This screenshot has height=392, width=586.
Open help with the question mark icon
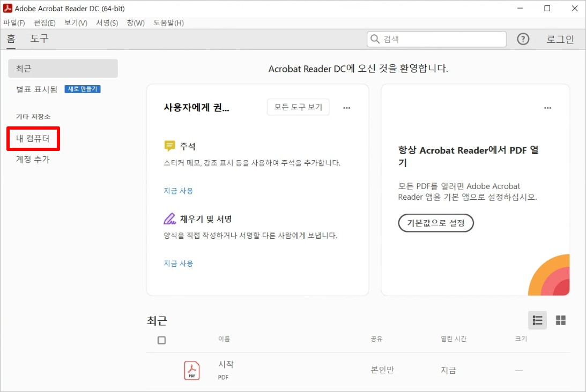(523, 39)
